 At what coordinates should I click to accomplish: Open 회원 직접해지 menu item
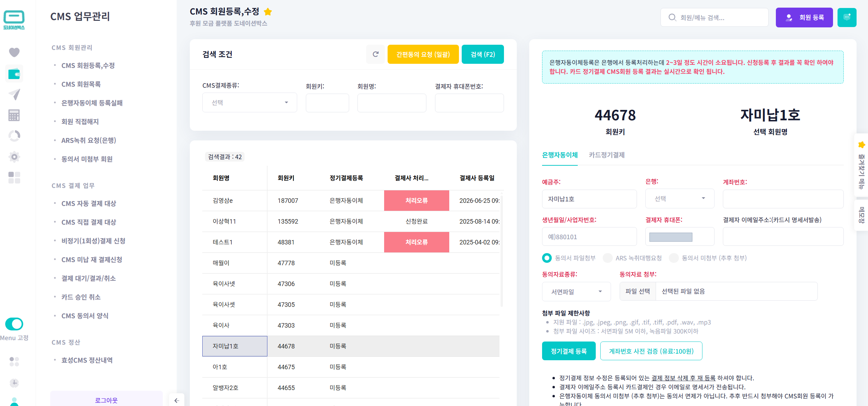tap(80, 122)
